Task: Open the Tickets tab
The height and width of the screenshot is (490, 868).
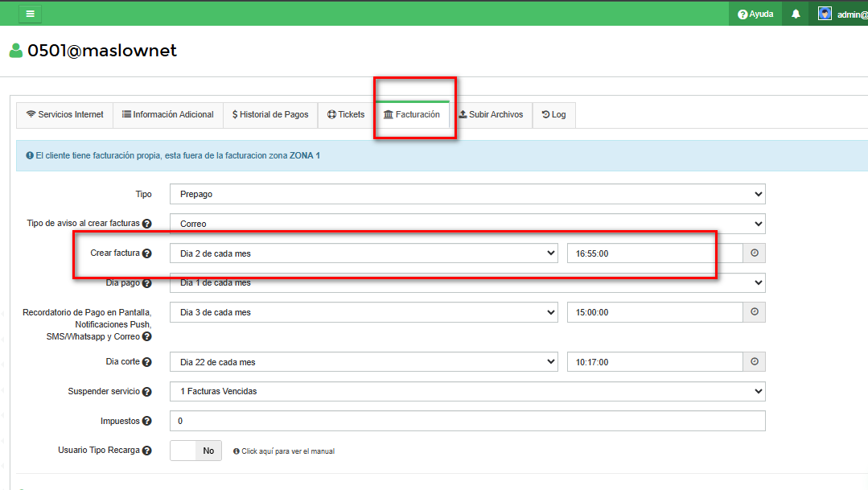Action: coord(346,115)
